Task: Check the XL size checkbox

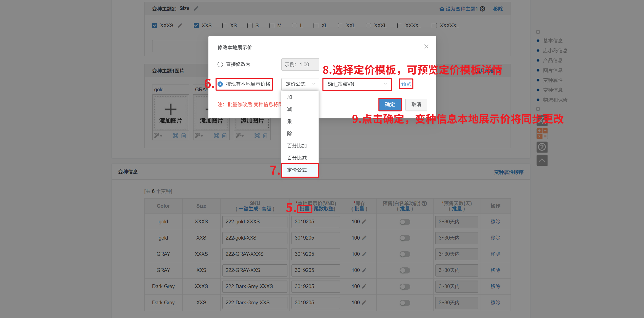Action: [x=316, y=26]
